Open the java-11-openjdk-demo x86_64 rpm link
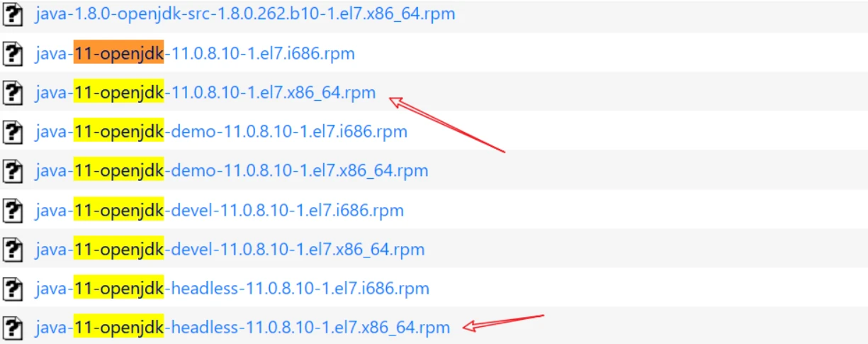 [x=232, y=171]
